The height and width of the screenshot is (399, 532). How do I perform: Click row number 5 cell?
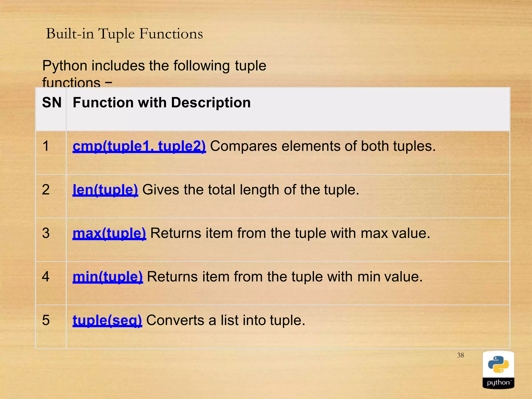(51, 327)
